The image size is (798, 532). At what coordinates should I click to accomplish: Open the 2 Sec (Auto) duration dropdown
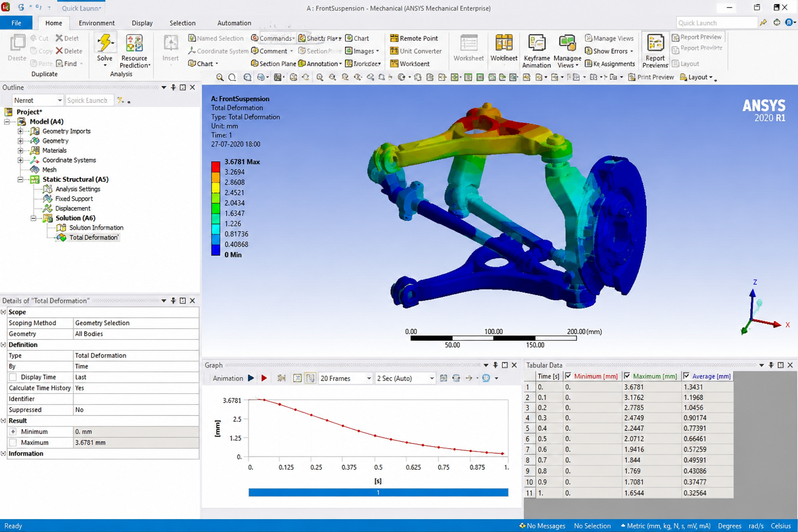(x=405, y=378)
